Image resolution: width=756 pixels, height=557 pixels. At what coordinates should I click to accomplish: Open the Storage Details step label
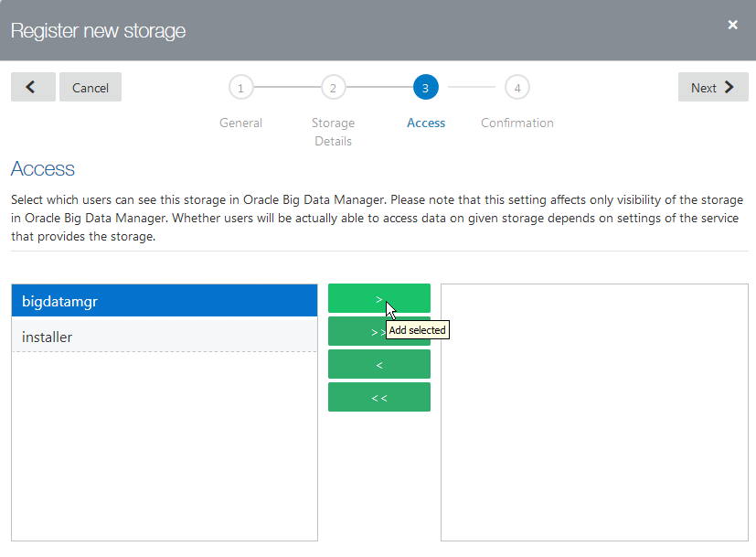(333, 132)
